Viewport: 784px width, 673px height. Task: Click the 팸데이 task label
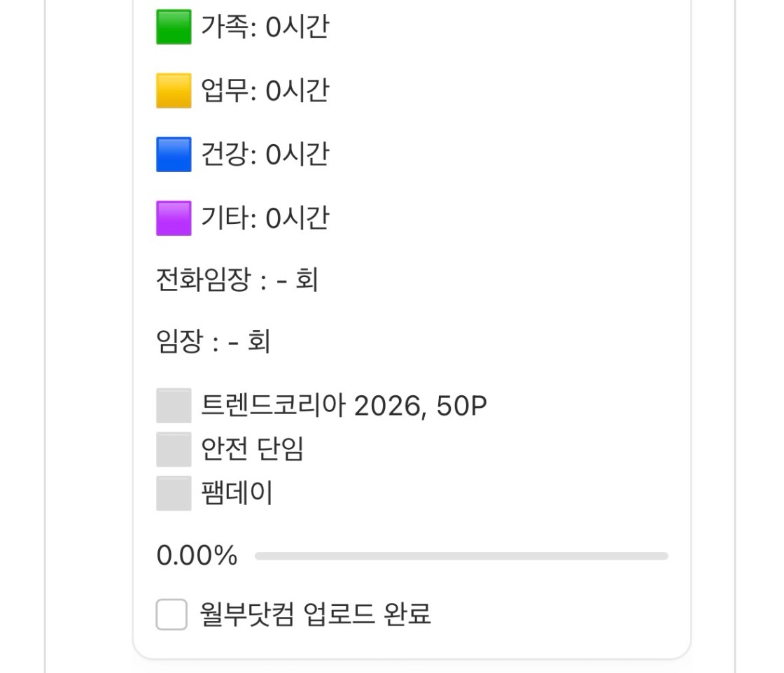[237, 493]
